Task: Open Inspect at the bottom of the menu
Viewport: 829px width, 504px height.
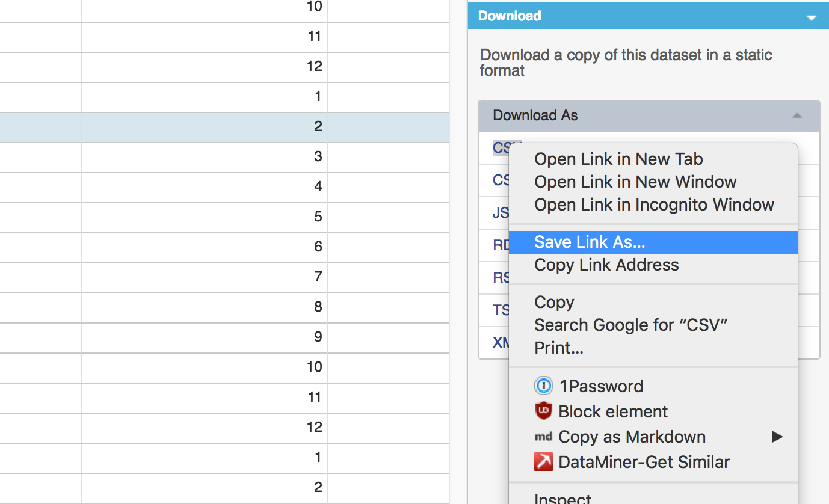Action: click(562, 499)
